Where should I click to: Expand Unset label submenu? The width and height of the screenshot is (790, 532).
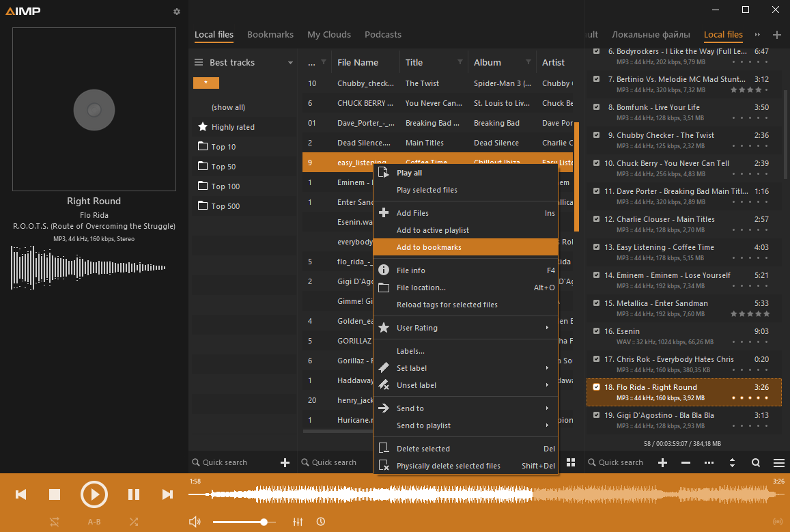(x=466, y=385)
